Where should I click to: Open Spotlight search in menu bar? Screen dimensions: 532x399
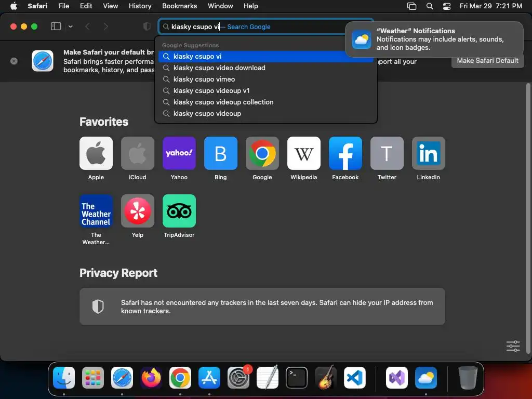pyautogui.click(x=430, y=6)
